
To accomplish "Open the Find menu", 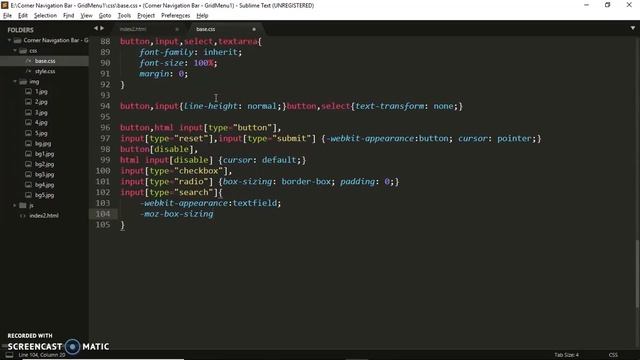I will 69,16.
